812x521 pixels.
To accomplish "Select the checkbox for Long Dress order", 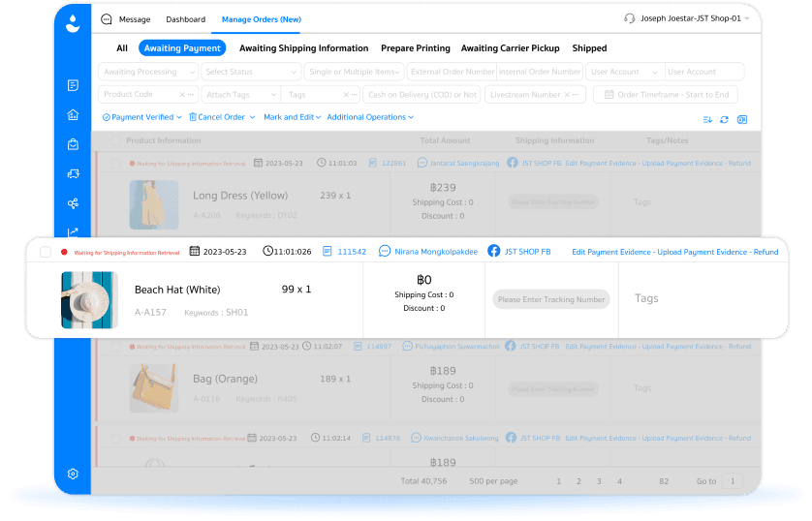I will coord(116,164).
